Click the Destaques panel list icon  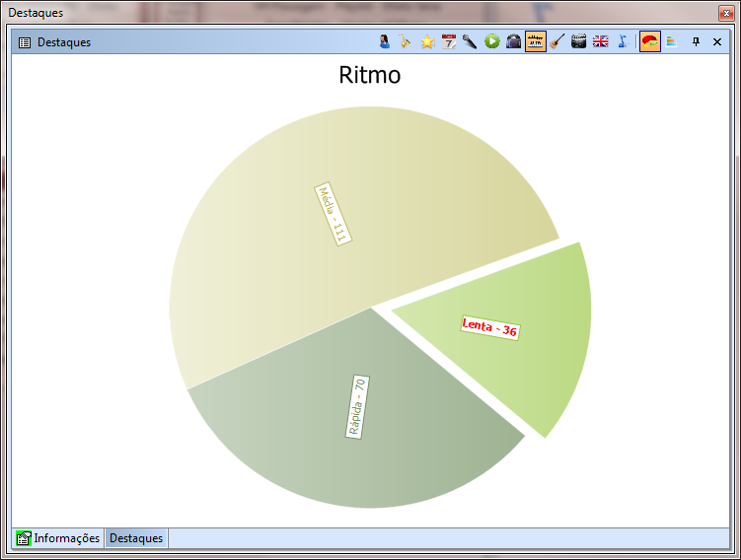pyautogui.click(x=25, y=42)
